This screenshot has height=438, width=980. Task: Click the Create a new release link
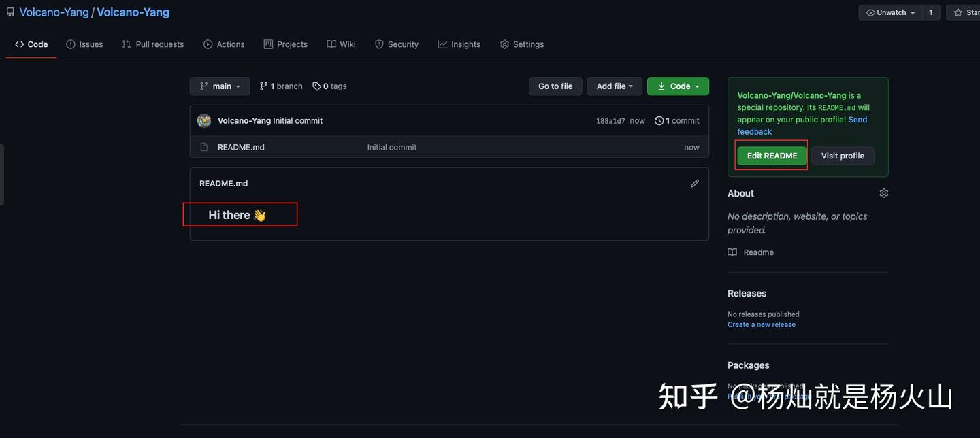[761, 324]
